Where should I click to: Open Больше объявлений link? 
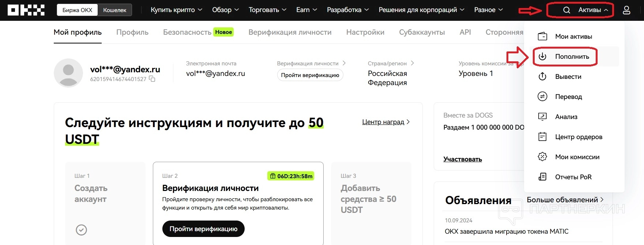tap(565, 200)
